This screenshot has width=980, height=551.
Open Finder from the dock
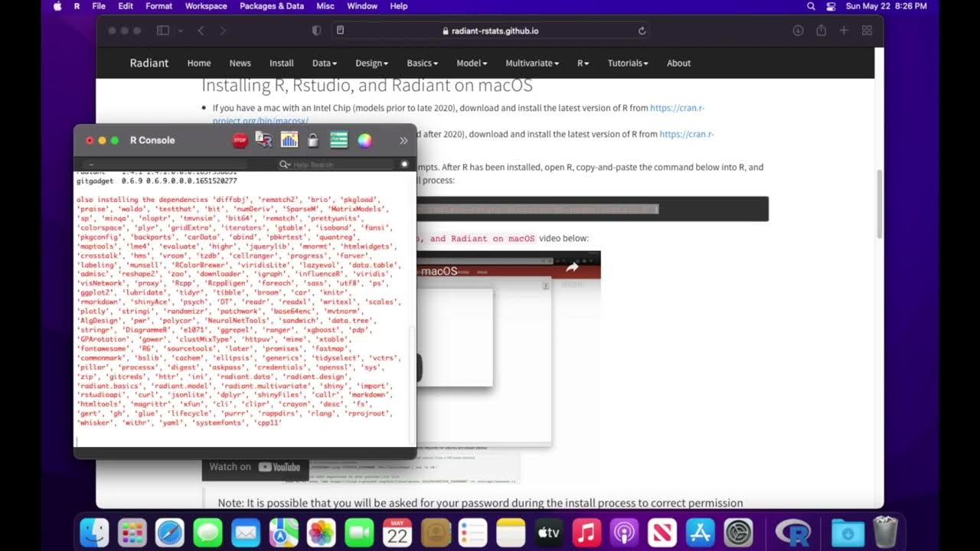(95, 533)
